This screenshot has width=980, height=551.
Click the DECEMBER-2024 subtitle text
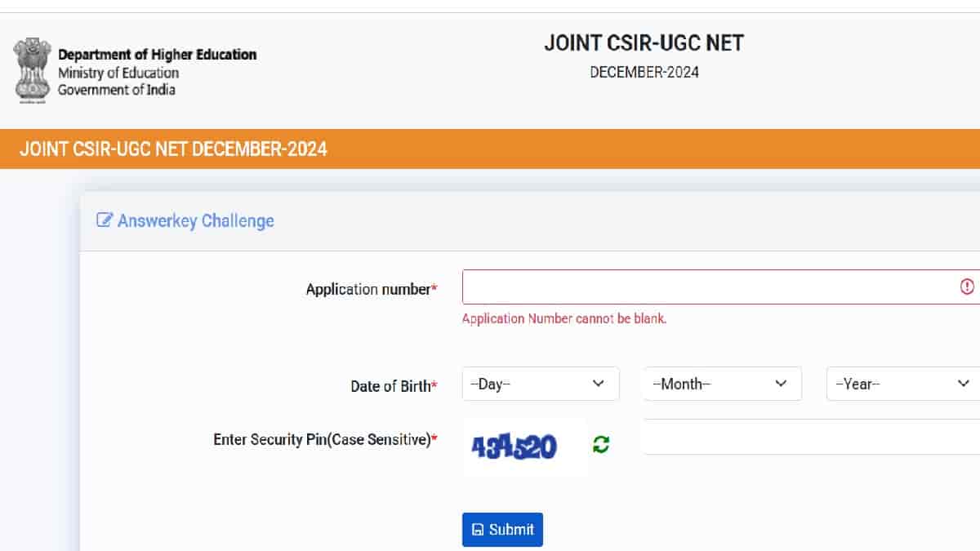point(644,72)
